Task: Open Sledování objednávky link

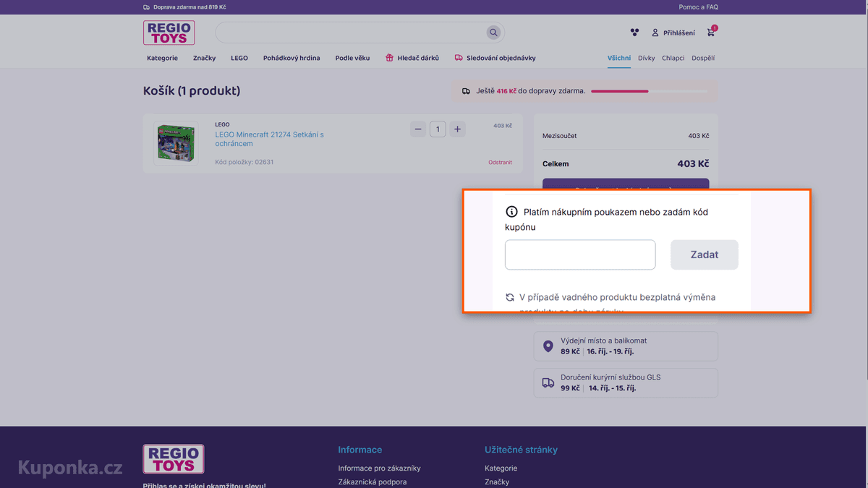Action: pyautogui.click(x=501, y=58)
